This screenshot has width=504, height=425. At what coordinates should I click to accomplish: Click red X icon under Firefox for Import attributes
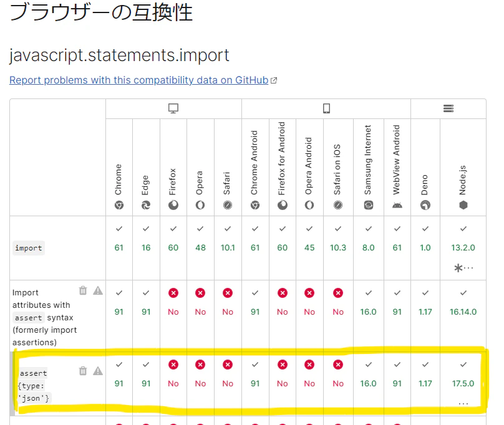tap(173, 293)
